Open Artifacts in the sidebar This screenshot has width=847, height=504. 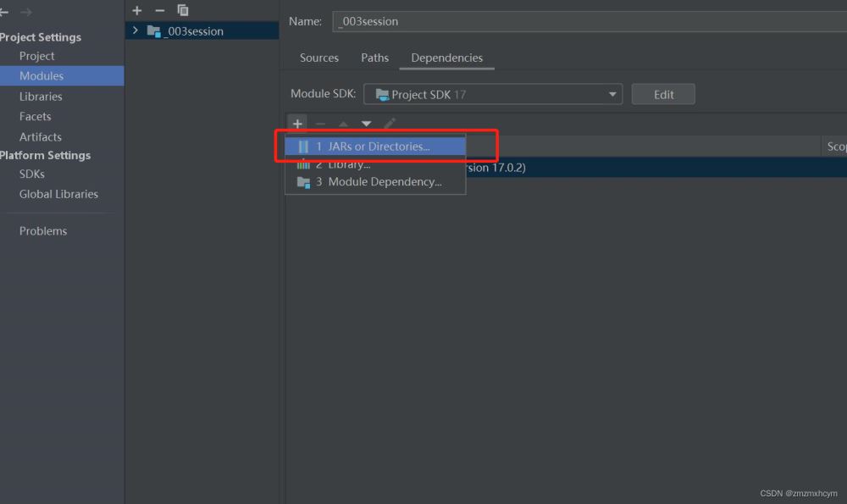[41, 137]
